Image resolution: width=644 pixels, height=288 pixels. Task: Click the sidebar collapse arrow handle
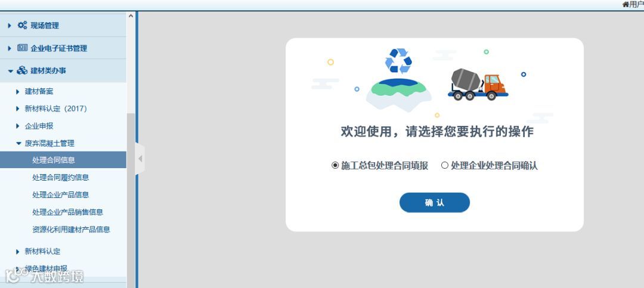pos(140,159)
